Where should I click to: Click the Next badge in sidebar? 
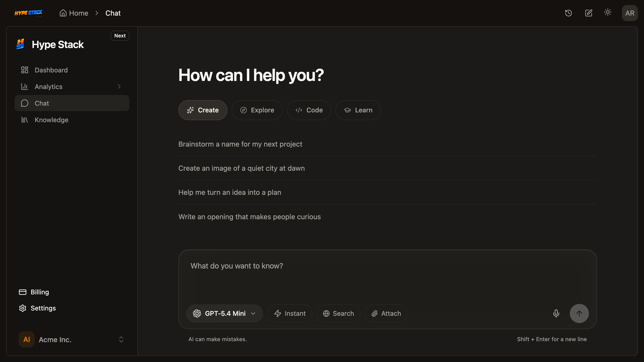pos(120,36)
